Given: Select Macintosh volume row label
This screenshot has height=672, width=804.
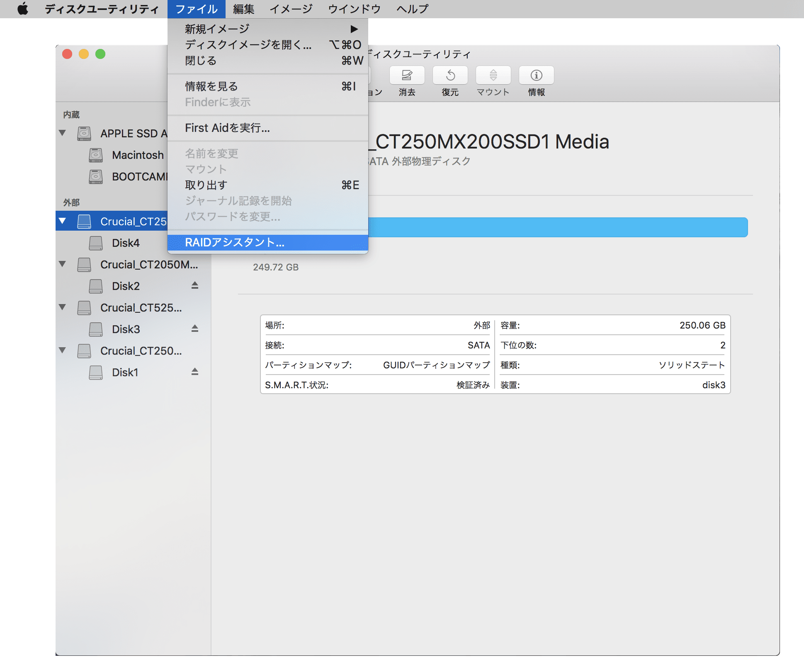Looking at the screenshot, I should click(138, 155).
